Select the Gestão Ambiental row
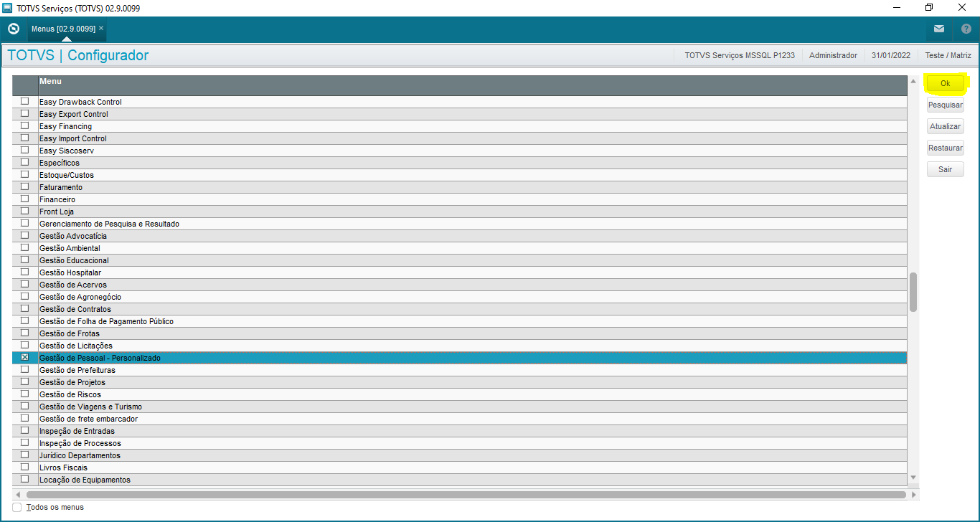 [x=459, y=248]
